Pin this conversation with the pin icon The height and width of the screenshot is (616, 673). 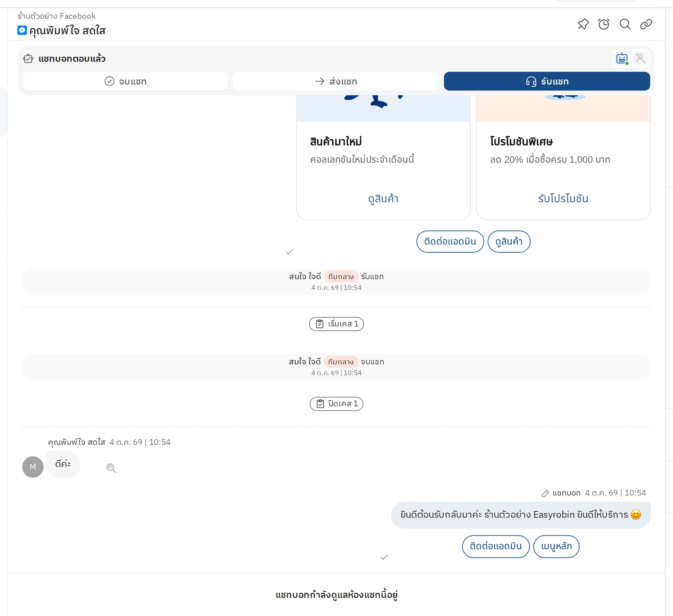[583, 24]
